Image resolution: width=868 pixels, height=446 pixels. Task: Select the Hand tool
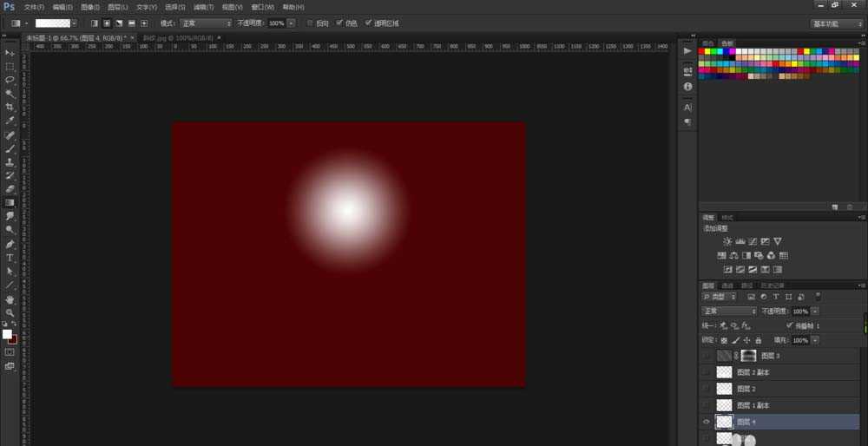coord(10,299)
